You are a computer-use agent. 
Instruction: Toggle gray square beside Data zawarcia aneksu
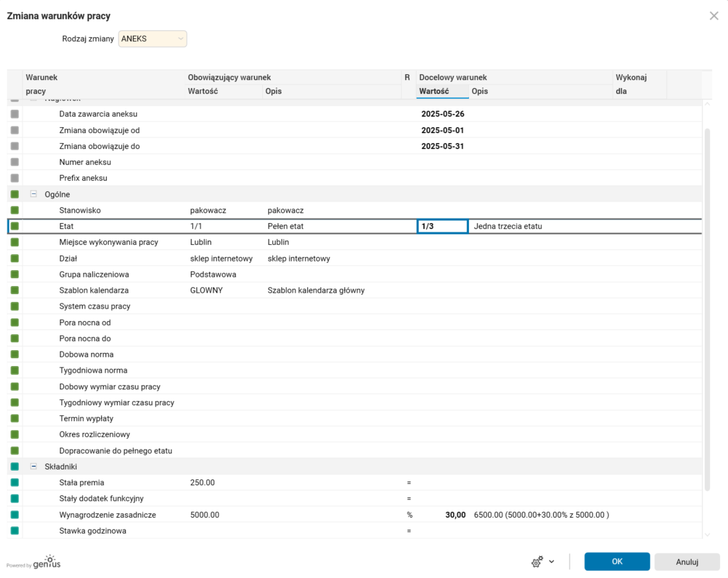click(x=15, y=114)
